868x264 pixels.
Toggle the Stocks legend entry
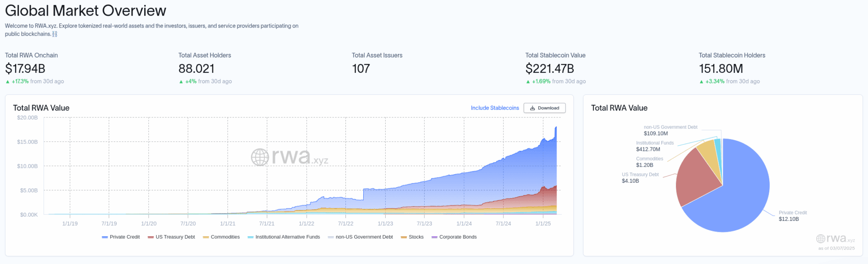[412, 237]
